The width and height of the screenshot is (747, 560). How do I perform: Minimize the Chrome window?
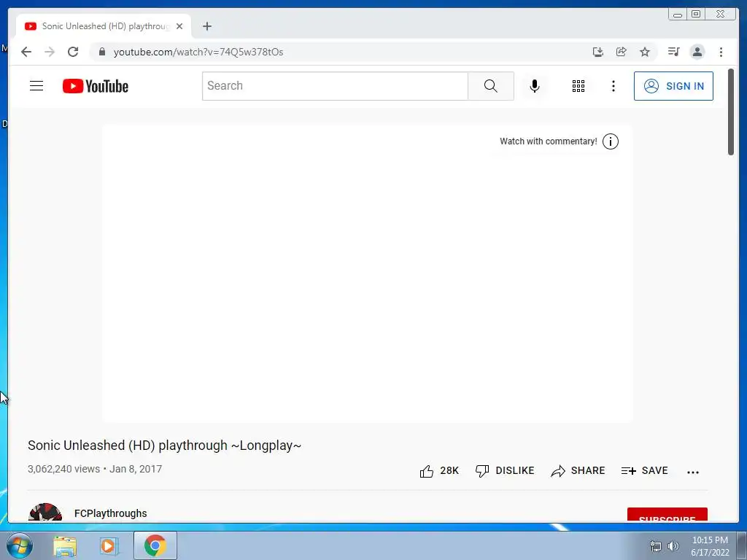677,15
